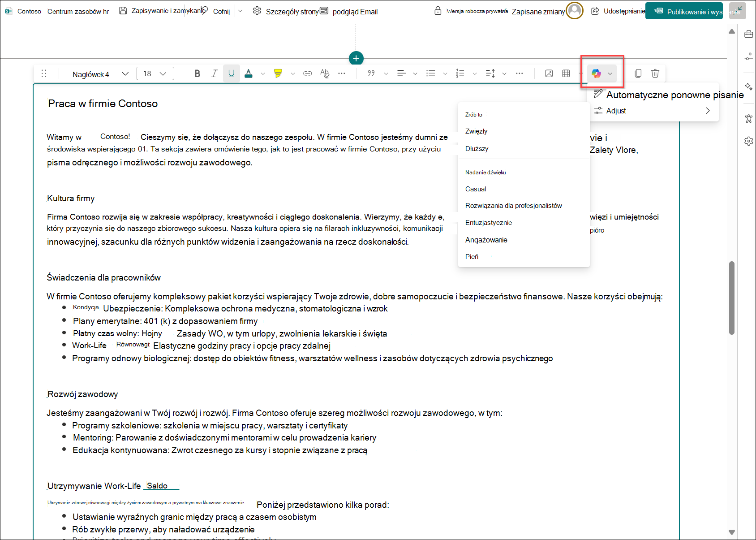The height and width of the screenshot is (540, 756).
Task: Open the user profile avatar
Action: (x=575, y=10)
